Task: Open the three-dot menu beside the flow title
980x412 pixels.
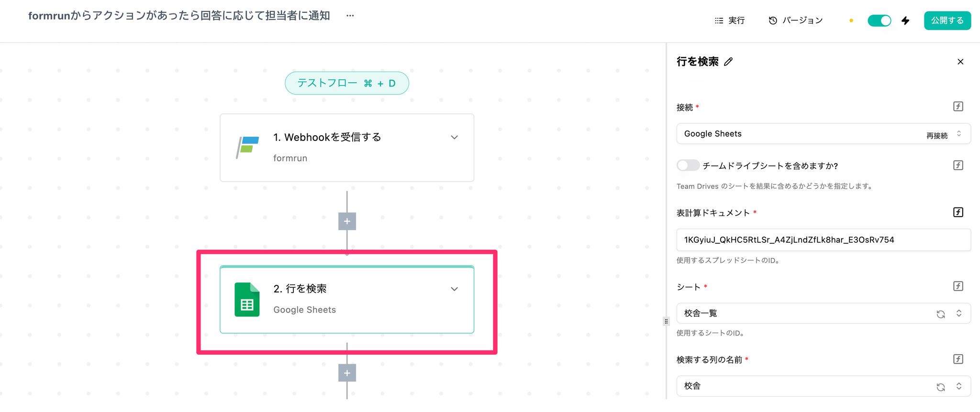Action: pos(350,16)
